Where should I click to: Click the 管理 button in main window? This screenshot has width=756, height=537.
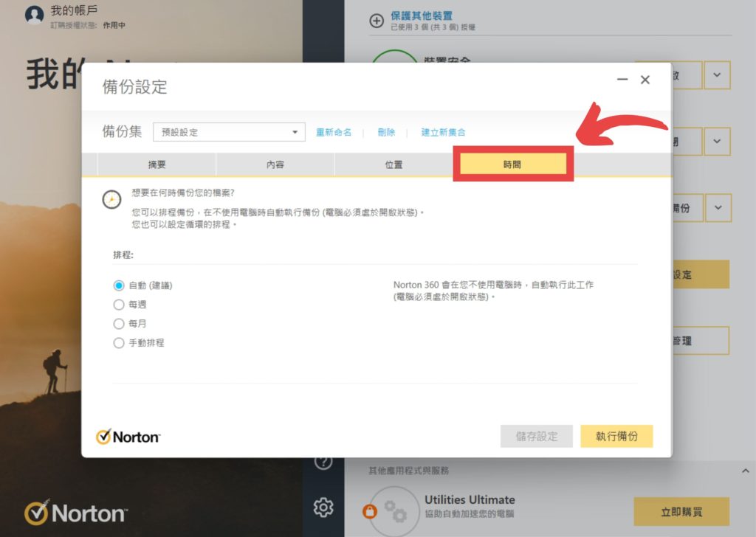(x=701, y=341)
